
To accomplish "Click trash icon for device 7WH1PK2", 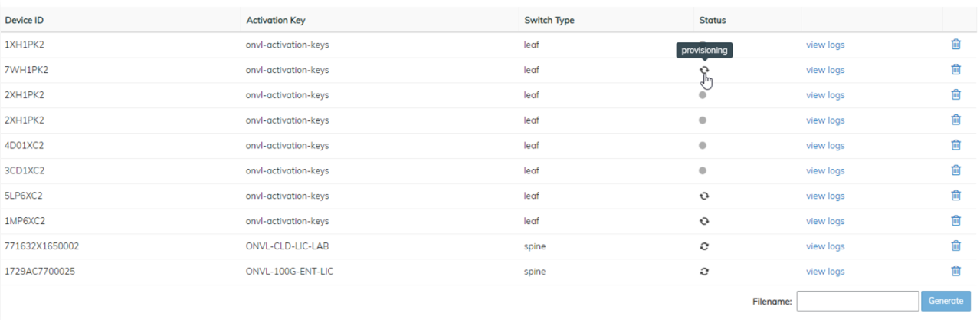I will 955,70.
